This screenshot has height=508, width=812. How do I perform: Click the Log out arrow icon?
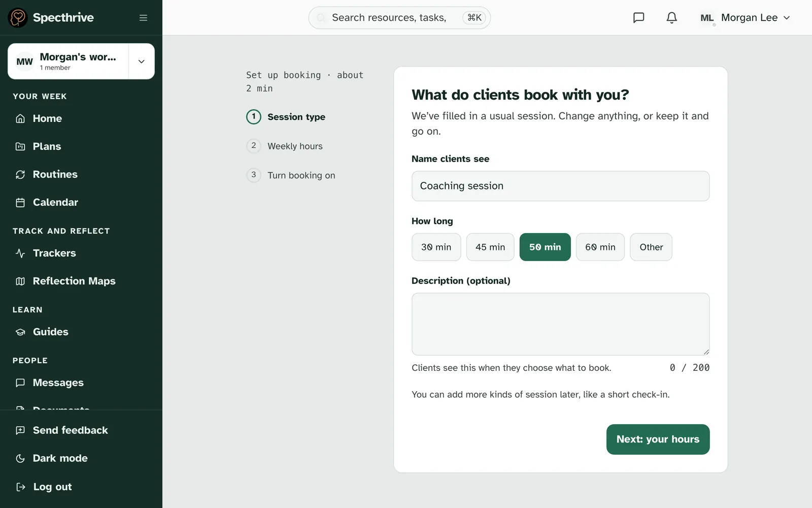[x=20, y=487]
